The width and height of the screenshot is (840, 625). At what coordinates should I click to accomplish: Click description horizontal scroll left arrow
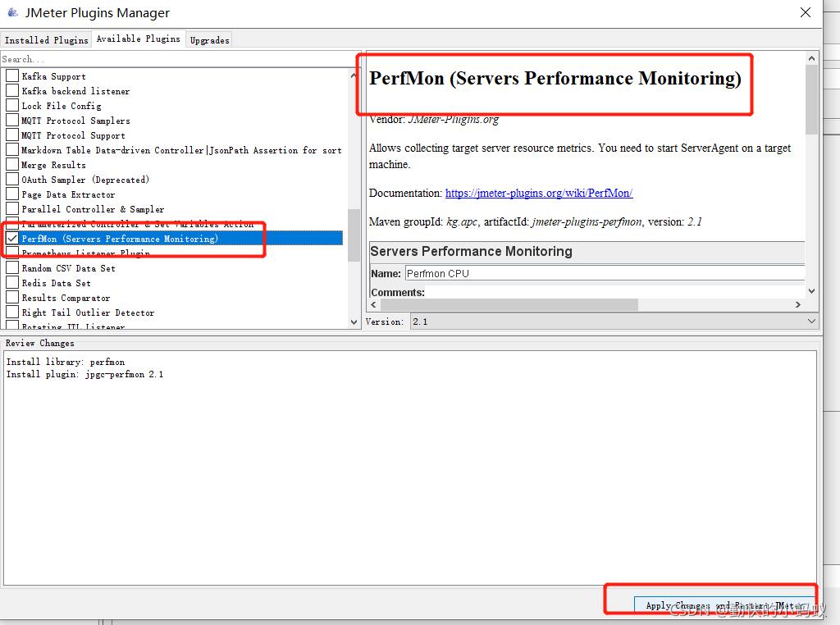coord(373,304)
